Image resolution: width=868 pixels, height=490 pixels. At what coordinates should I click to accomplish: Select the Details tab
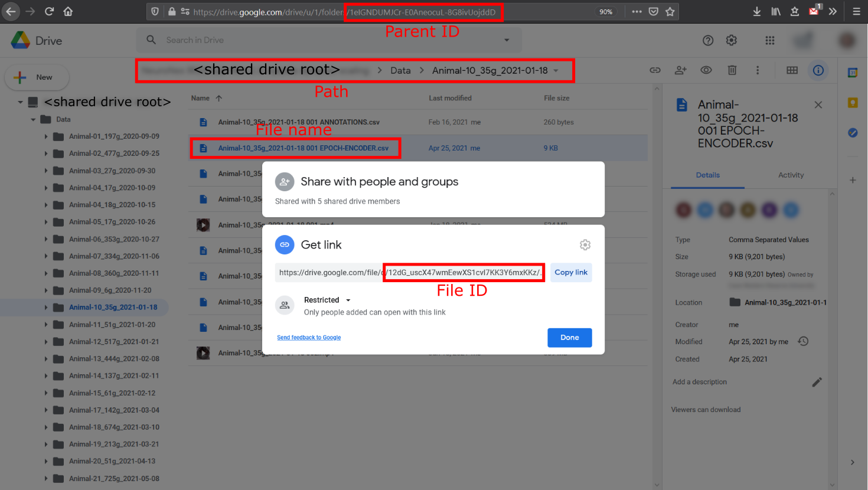point(707,175)
